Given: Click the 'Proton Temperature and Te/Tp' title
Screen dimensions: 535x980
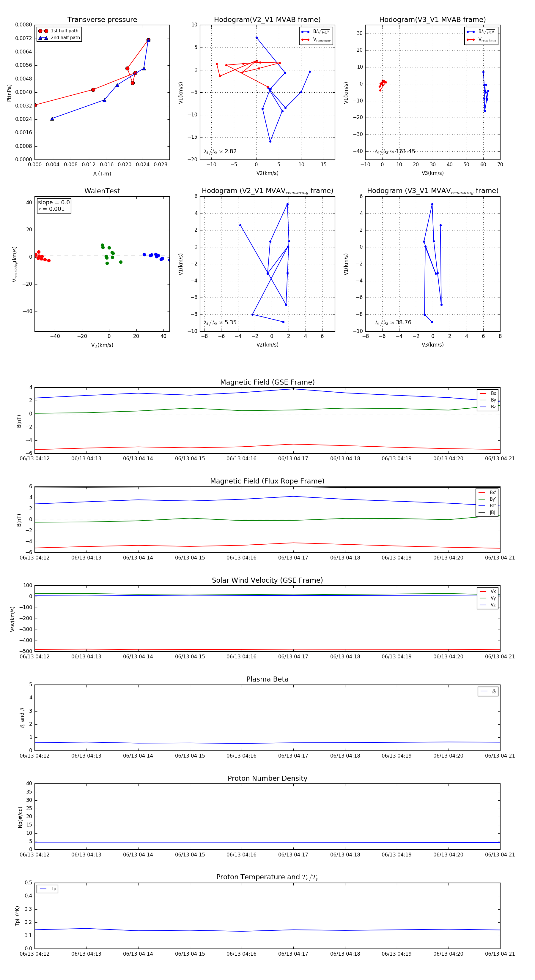Looking at the screenshot, I should (267, 877).
